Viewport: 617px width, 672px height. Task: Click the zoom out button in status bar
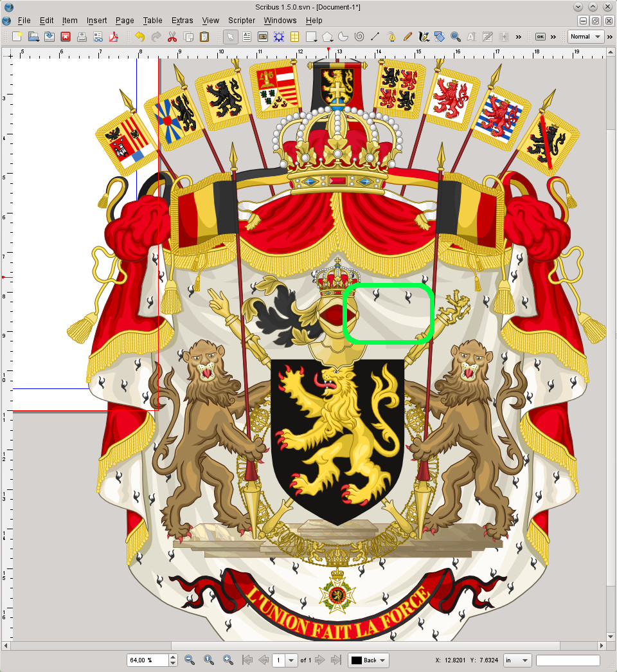tap(190, 660)
